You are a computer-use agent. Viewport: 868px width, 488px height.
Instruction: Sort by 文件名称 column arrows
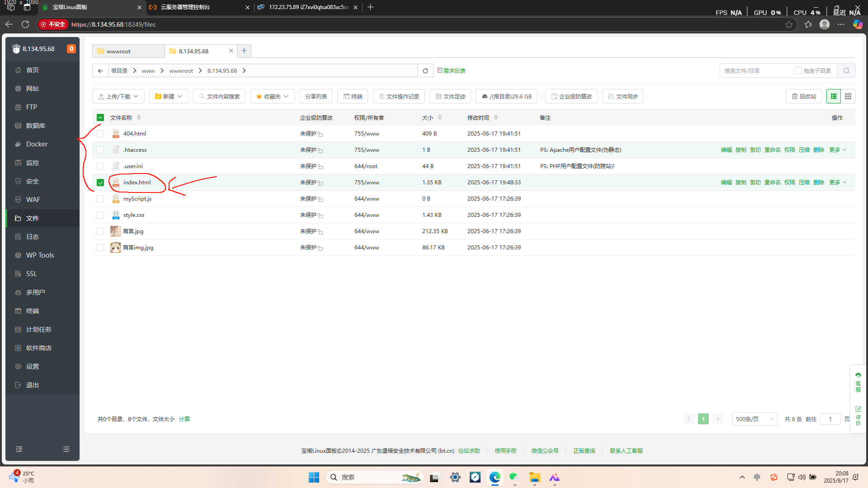coord(139,117)
